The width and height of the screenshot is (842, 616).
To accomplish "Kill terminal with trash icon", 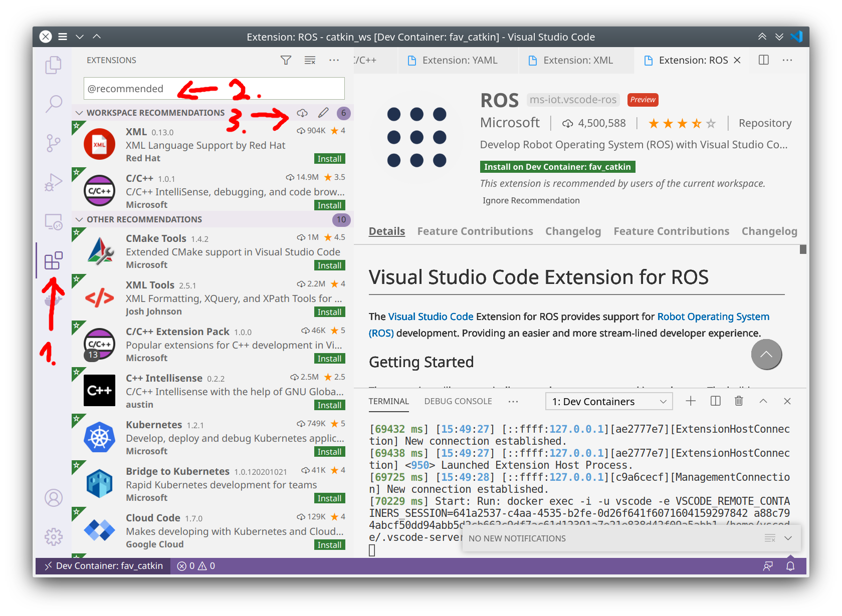I will [x=739, y=401].
